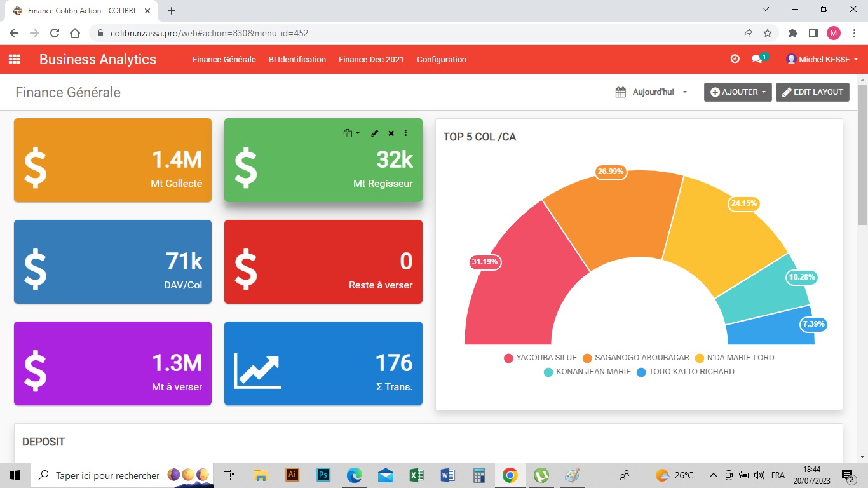
Task: Click the pencil edit icon on Mt Regisseur tile
Action: point(375,133)
